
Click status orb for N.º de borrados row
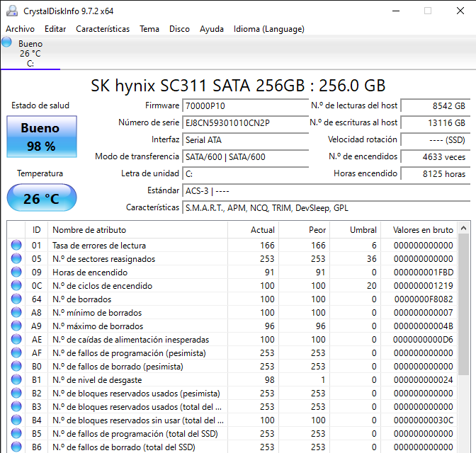[16, 299]
